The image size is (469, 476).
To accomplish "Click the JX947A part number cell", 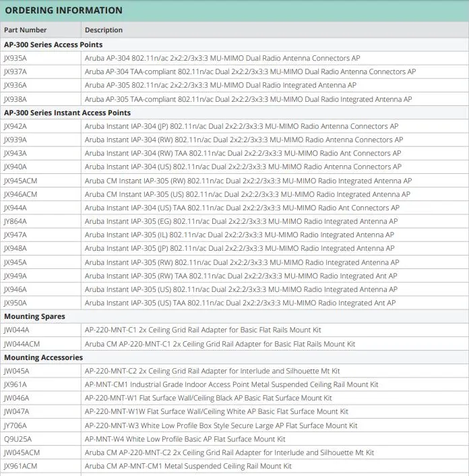I will (x=15, y=235).
